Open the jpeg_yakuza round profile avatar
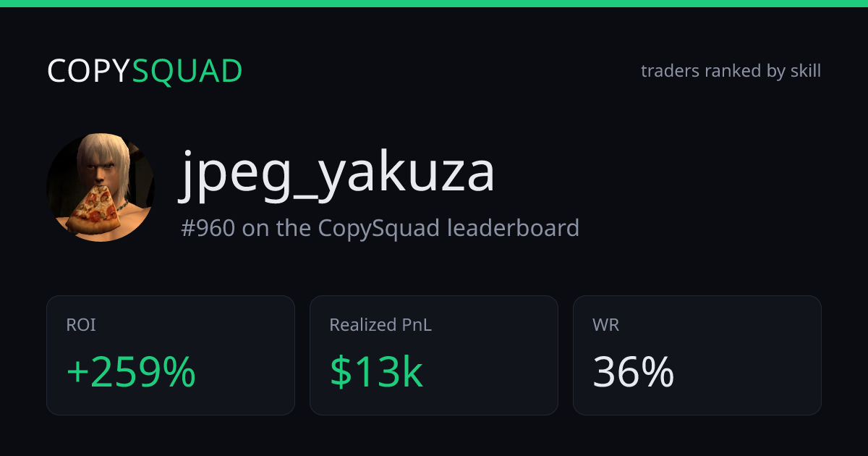 pyautogui.click(x=101, y=187)
